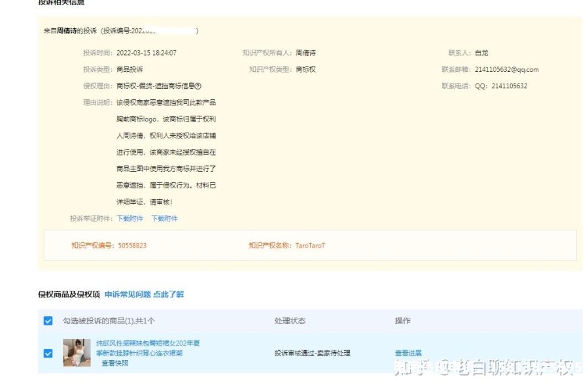Viewport: 588px width, 392px height.
Task: Open the 申诉常见问题 点此了解 link
Action: (x=144, y=294)
